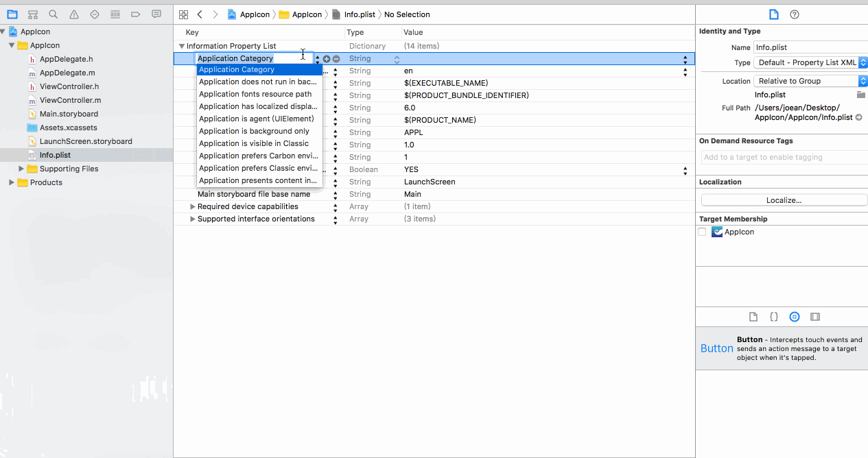Open the Media library
The width and height of the screenshot is (868, 458).
click(x=815, y=316)
